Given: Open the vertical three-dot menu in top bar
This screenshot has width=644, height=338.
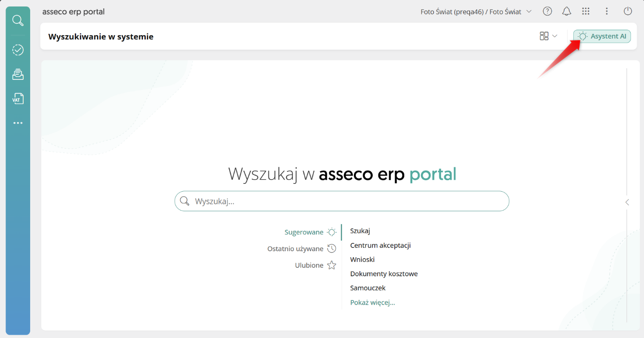Looking at the screenshot, I should (x=607, y=11).
